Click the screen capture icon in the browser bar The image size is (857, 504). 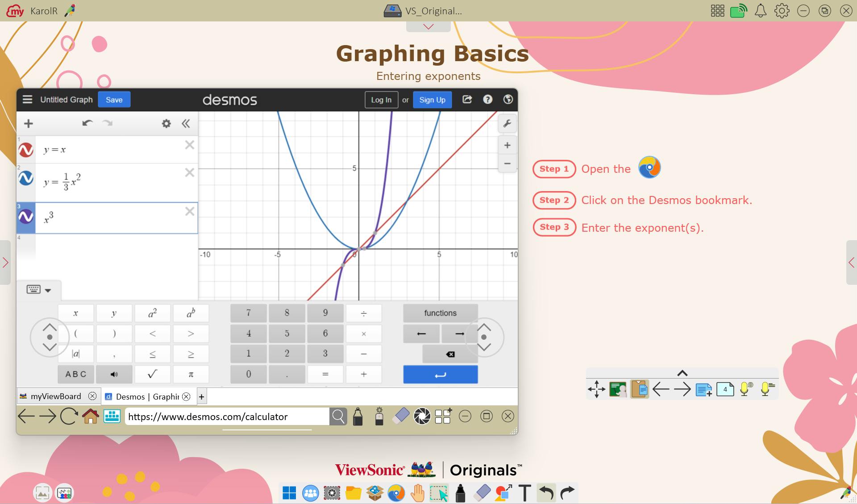[x=422, y=416]
